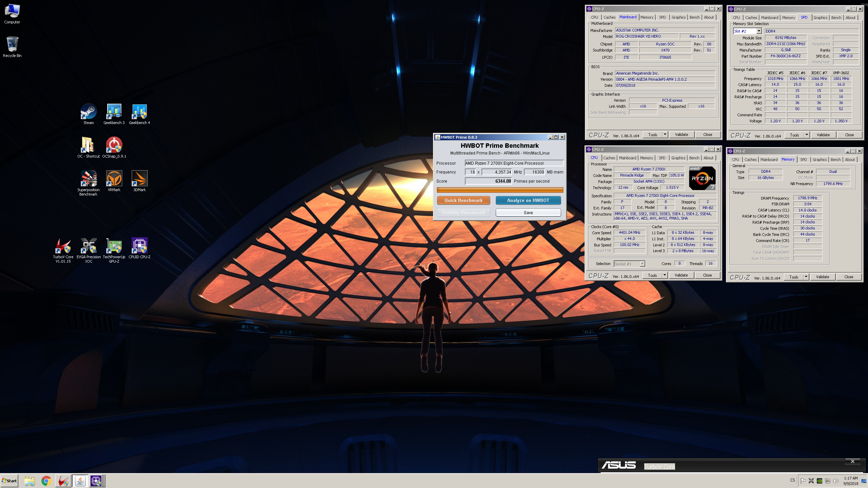Viewport: 868px width, 488px height.
Task: Open the Recycle Bin icon
Action: (12, 47)
